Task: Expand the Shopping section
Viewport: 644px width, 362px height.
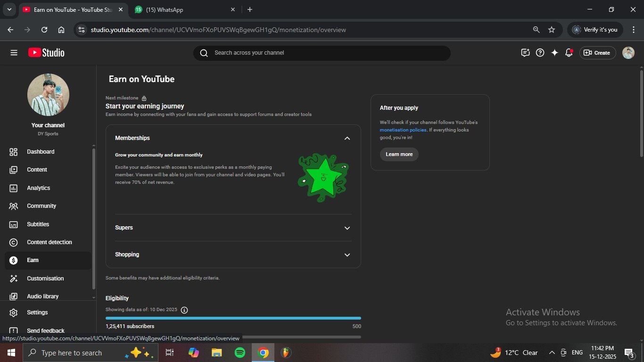Action: tap(347, 255)
